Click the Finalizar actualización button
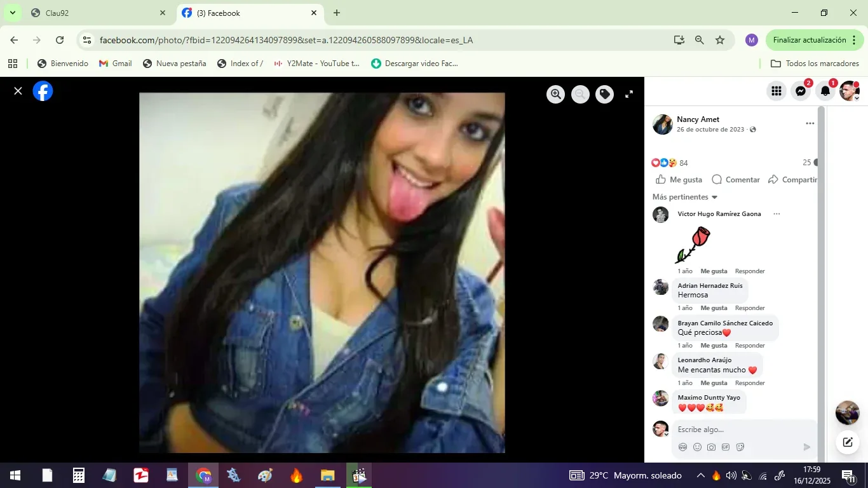The width and height of the screenshot is (868, 488). pos(815,40)
